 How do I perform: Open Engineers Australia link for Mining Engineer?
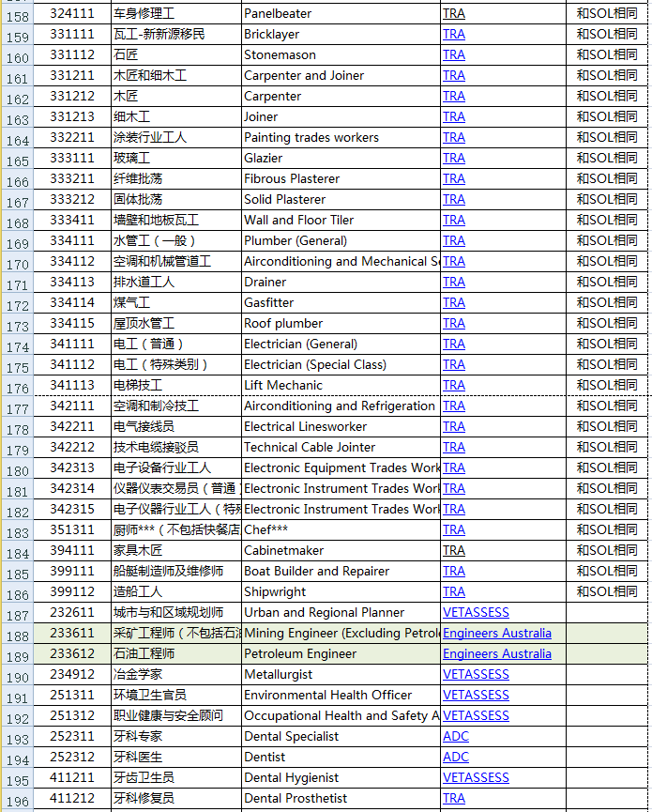click(497, 634)
